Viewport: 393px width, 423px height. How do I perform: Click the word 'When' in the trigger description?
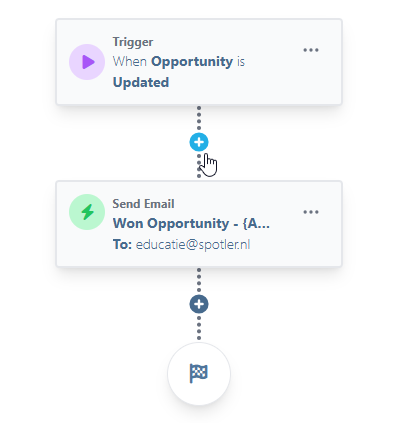(x=130, y=62)
